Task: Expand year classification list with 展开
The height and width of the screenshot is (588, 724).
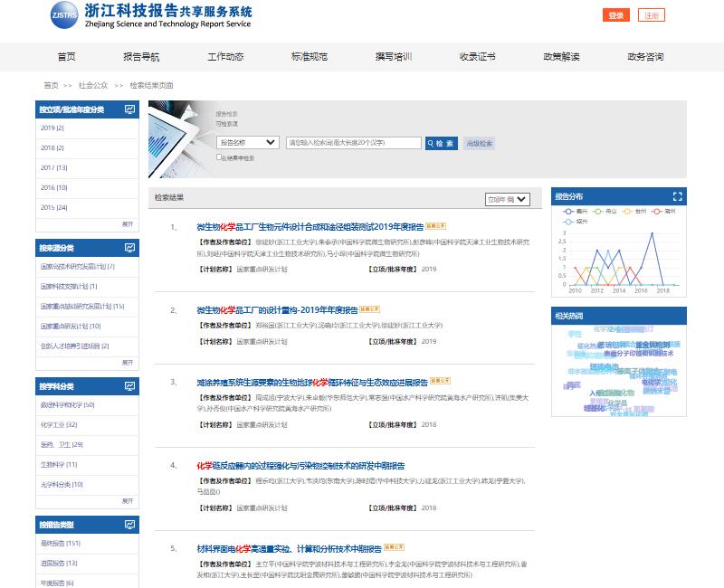Action: 128,223
